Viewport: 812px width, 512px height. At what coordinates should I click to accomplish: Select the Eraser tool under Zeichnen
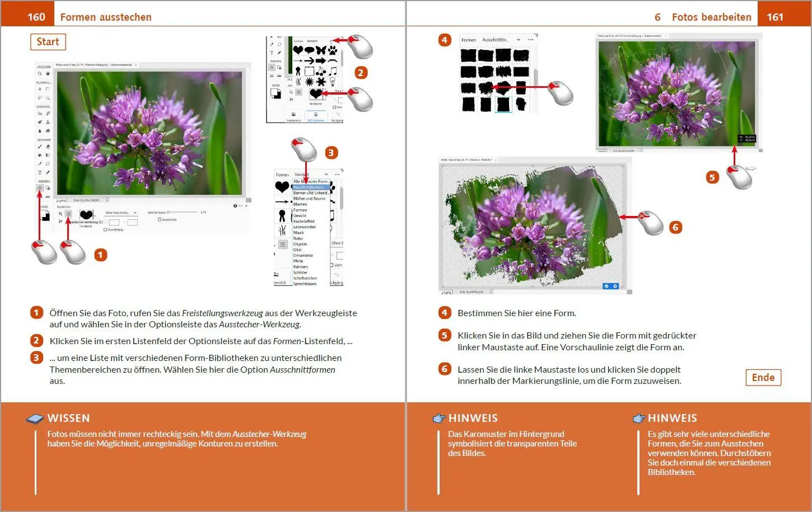[48, 147]
